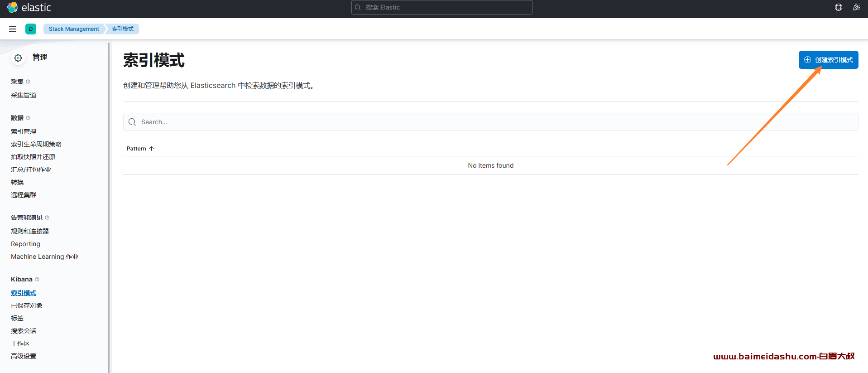Go to Stack Management breadcrumb
Screen dimensions: 868x373
point(74,29)
